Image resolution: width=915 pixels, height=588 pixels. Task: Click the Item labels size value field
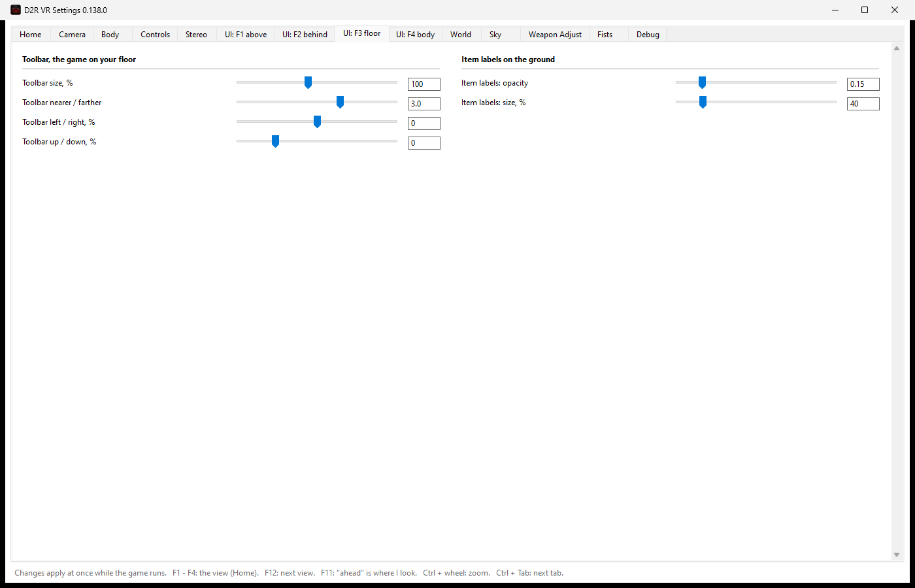pos(863,104)
